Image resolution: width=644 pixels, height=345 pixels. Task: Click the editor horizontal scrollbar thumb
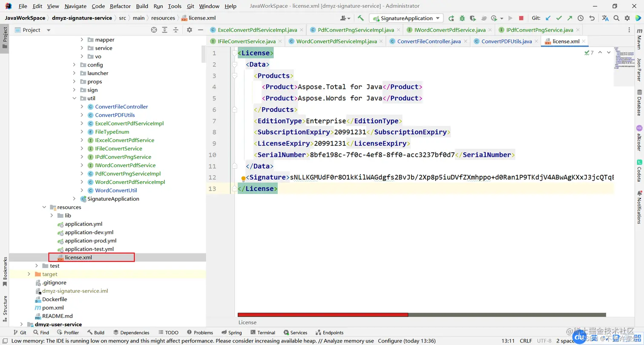click(323, 315)
